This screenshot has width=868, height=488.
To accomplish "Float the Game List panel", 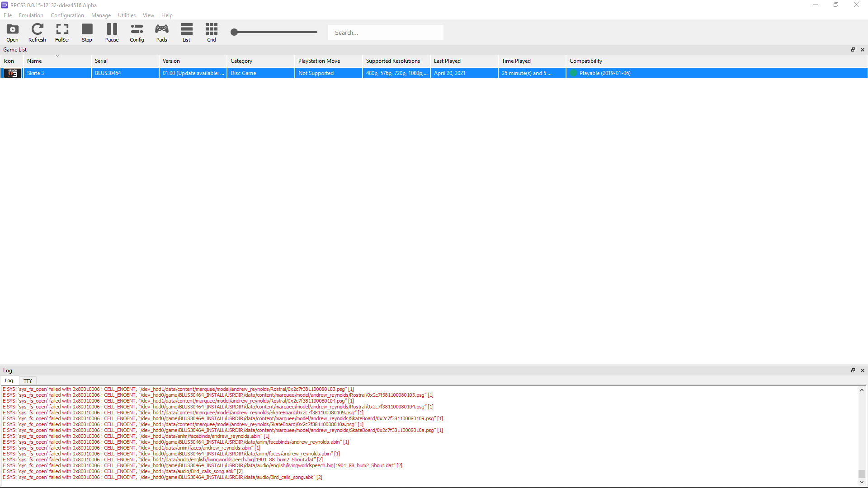I will (x=853, y=50).
